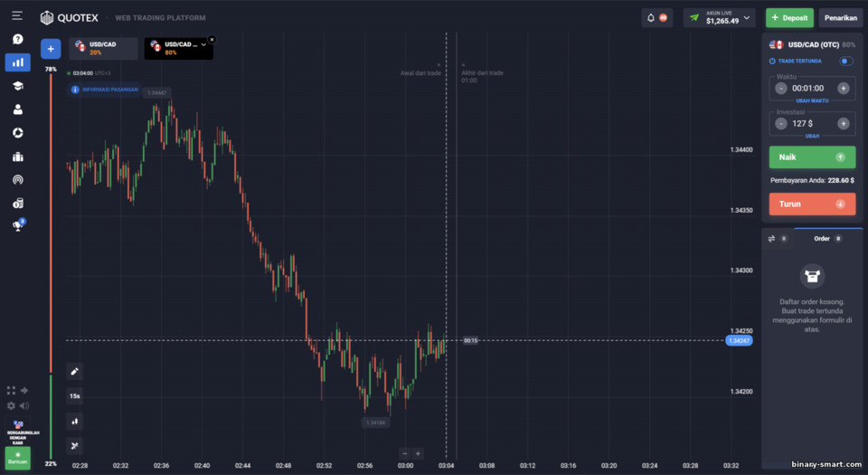Open the help question mark icon
Image resolution: width=868 pixels, height=475 pixels.
(x=18, y=39)
